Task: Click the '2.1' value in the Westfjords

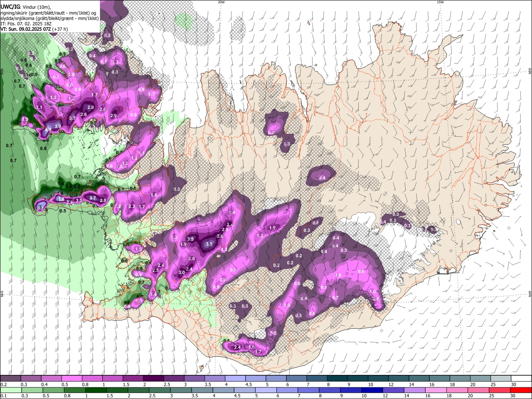Action: [39, 107]
